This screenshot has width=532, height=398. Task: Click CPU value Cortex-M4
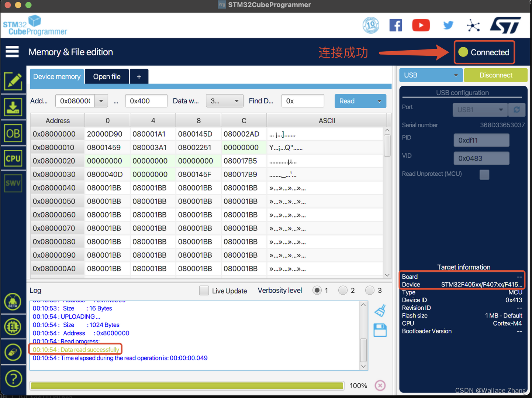pos(507,323)
